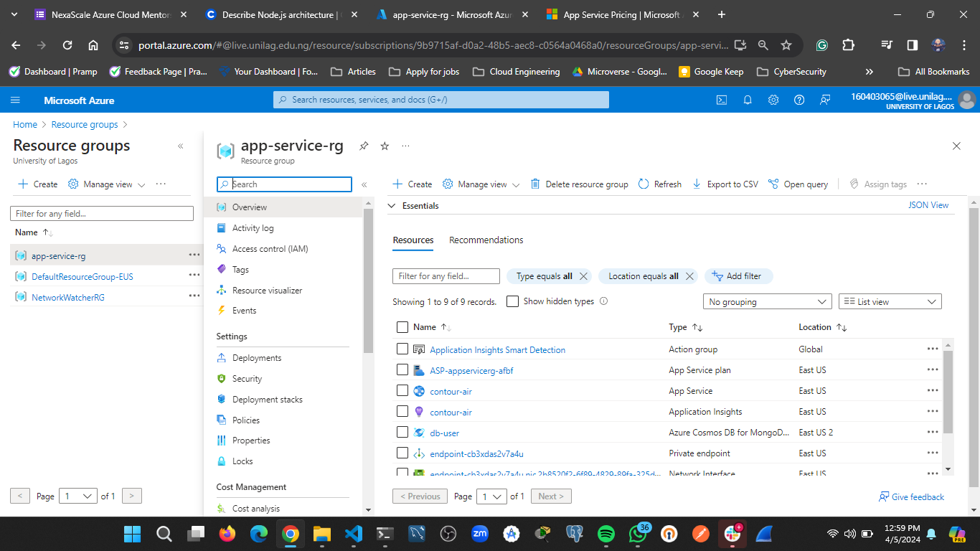The image size is (980, 551).
Task: Click the resource list vertical scrollbar
Action: point(948,392)
